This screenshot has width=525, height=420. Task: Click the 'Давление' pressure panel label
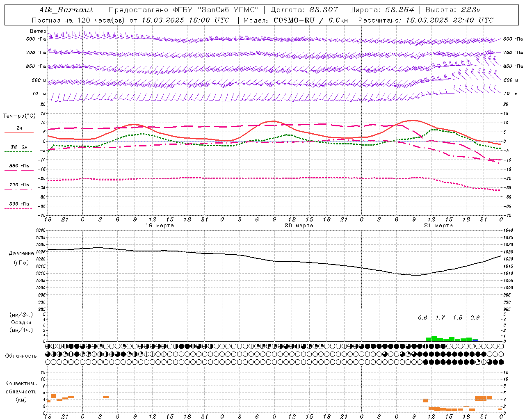(x=21, y=253)
